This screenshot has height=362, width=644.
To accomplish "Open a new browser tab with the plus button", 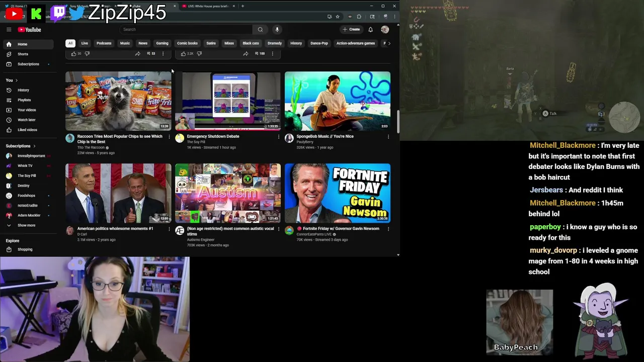I will coord(243,6).
